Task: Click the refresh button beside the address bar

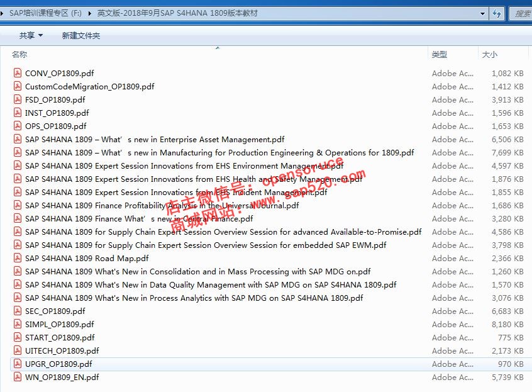Action: click(497, 14)
